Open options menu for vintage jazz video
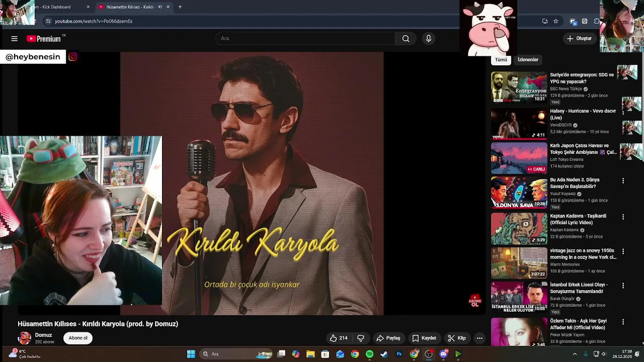 click(x=623, y=251)
